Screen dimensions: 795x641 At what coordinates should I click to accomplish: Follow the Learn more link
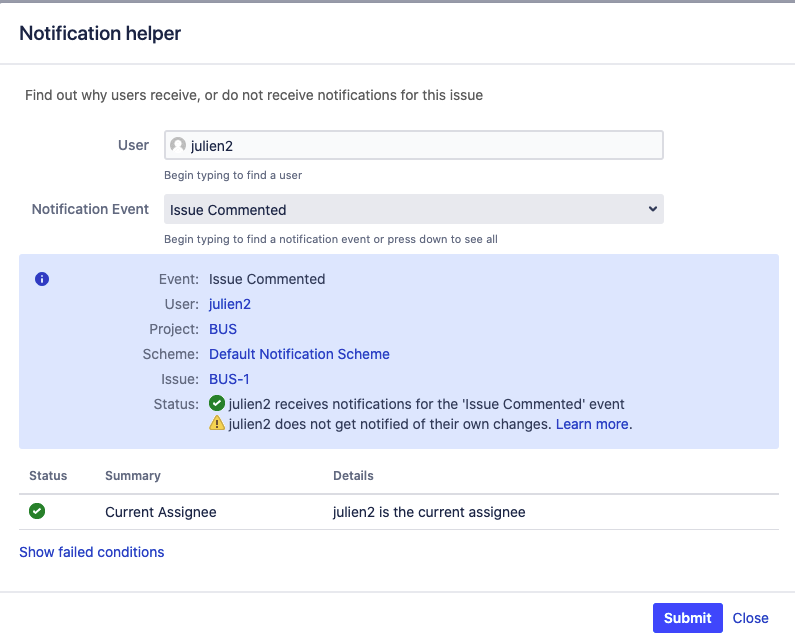[592, 424]
